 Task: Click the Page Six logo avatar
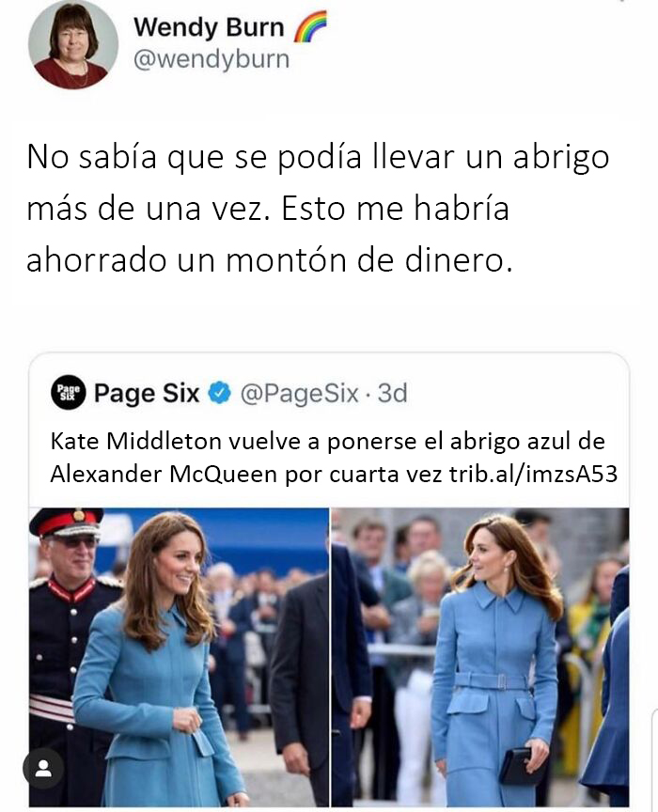click(69, 393)
